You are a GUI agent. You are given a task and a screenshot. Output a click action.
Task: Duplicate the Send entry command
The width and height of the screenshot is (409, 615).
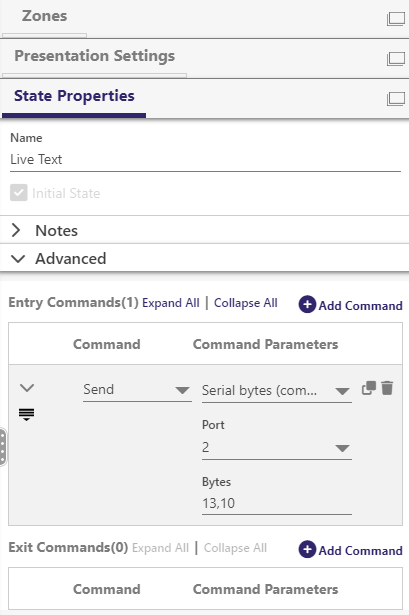pyautogui.click(x=369, y=388)
